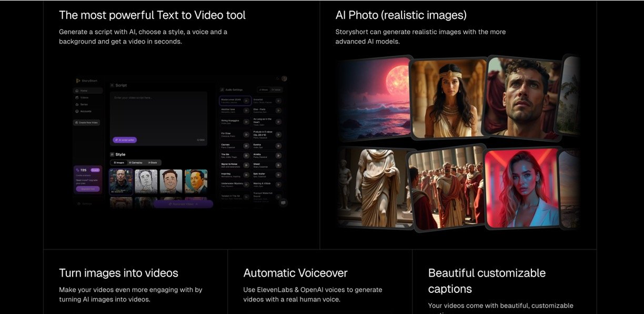The width and height of the screenshot is (644, 314).
Task: Open the chat bubble icon
Action: click(283, 202)
